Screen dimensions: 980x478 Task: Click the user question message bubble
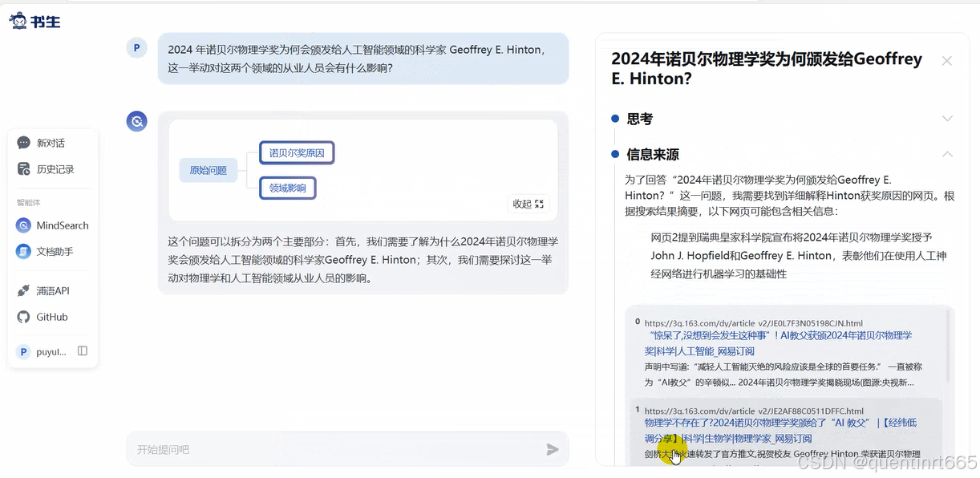(362, 59)
